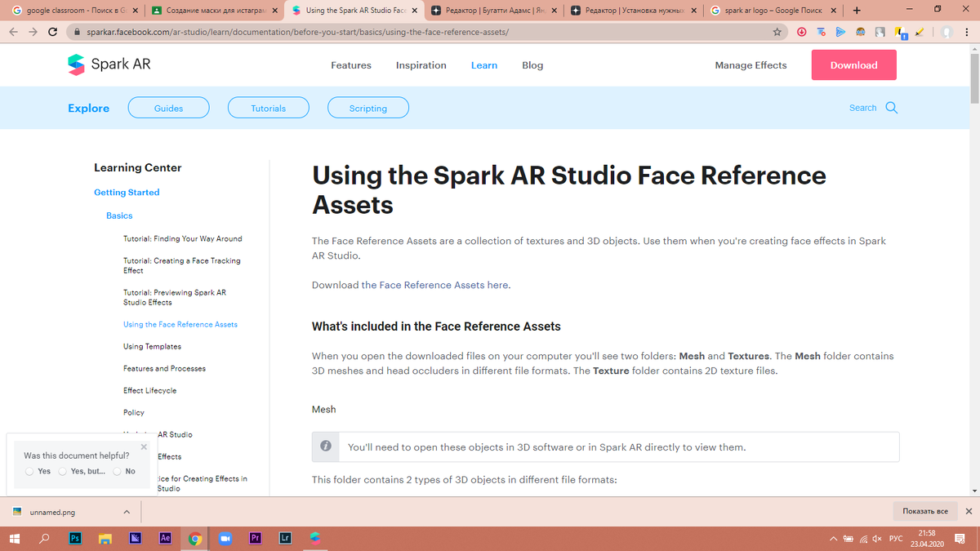Open 'Tutorial: Previewing Spark AR Studio Effects'
Viewport: 980px width, 551px height.
(x=175, y=297)
